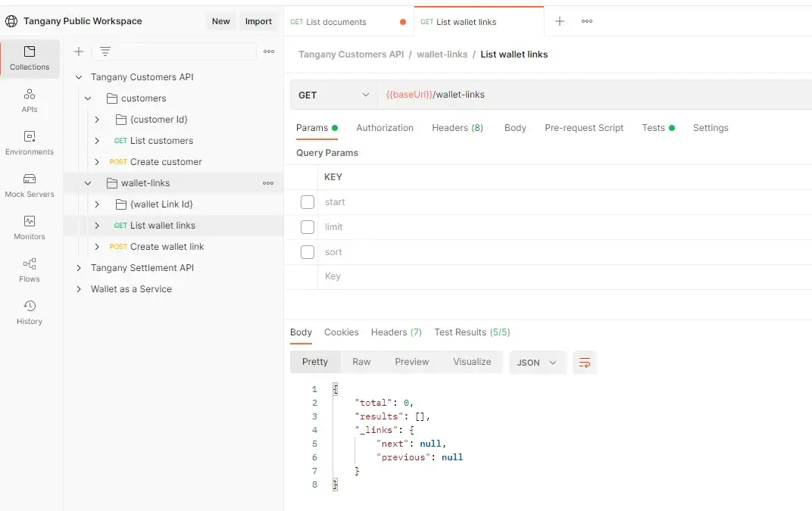Collapse the wallet-links folder
Image resolution: width=812 pixels, height=511 pixels.
click(x=88, y=182)
